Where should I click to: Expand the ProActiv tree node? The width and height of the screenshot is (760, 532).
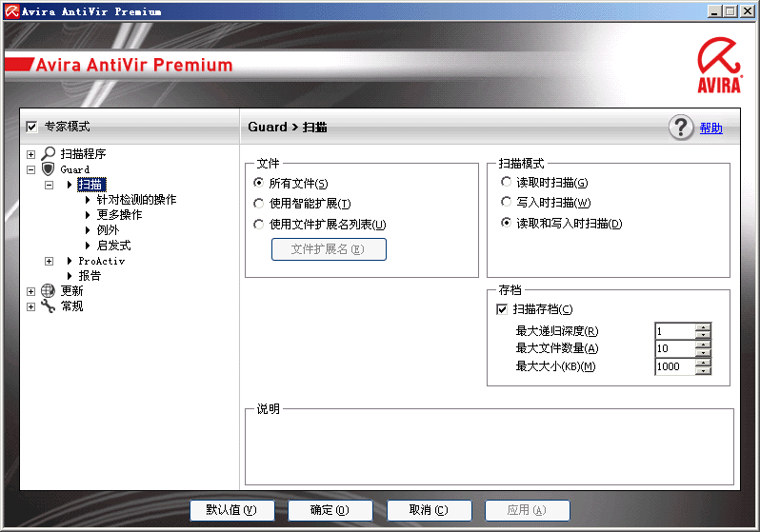49,261
